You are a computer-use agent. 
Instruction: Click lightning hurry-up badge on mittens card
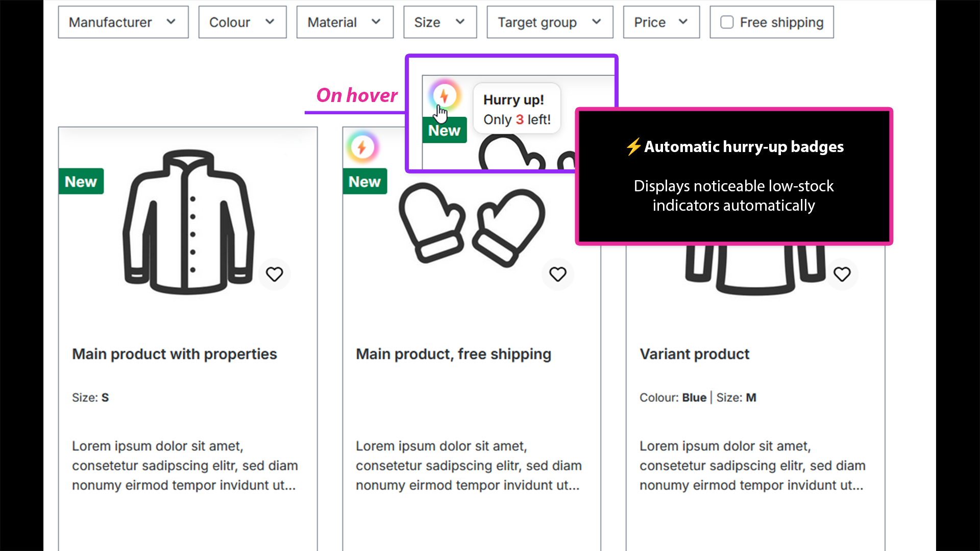click(x=362, y=147)
